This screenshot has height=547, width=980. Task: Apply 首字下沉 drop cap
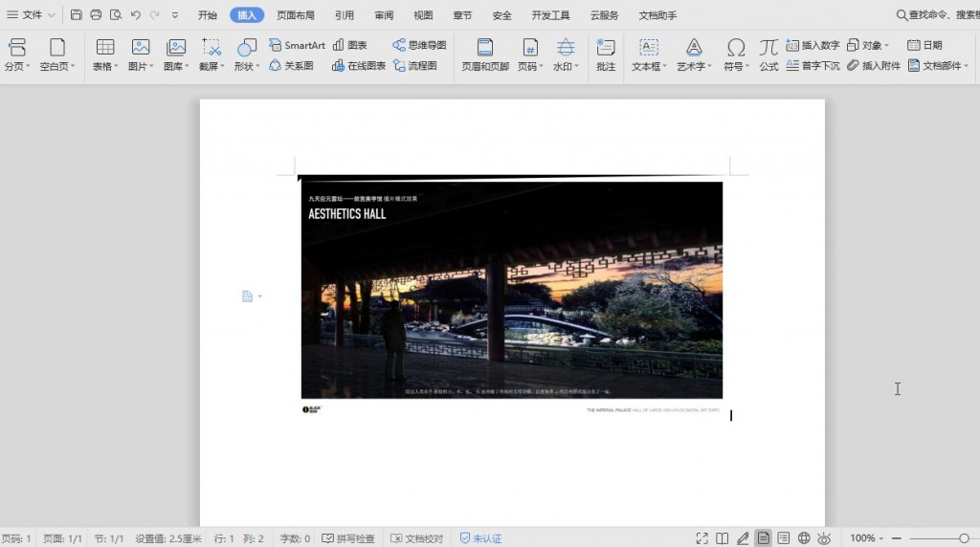[813, 66]
